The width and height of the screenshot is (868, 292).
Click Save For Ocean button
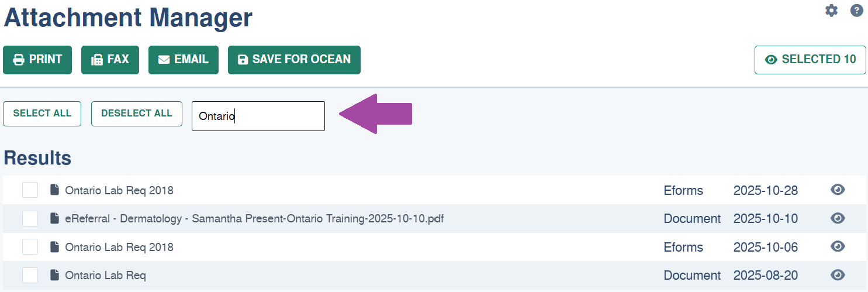coord(294,60)
